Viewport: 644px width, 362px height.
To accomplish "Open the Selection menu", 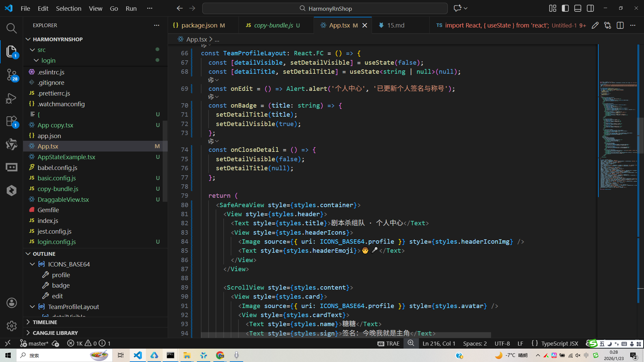I will [x=68, y=8].
